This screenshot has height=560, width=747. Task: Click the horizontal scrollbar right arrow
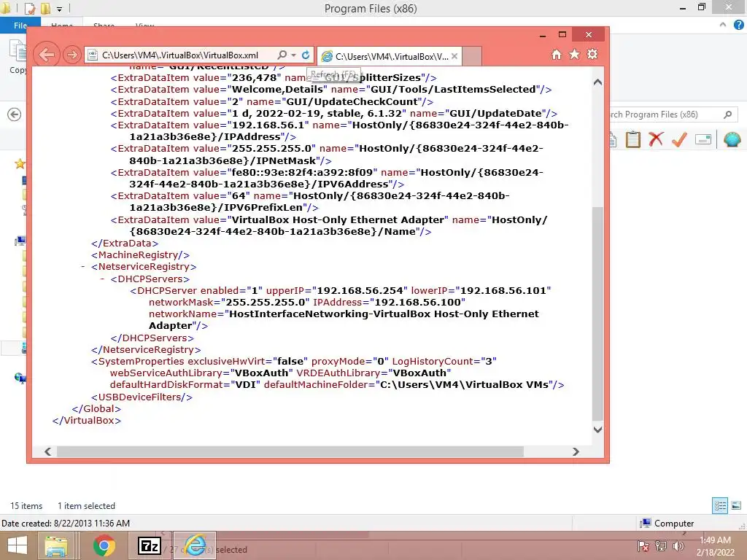pos(576,451)
